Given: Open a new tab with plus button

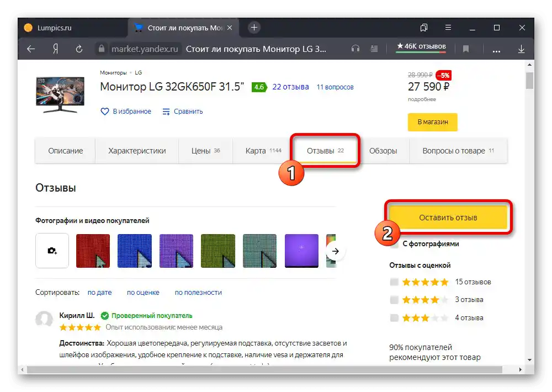Looking at the screenshot, I should point(254,27).
